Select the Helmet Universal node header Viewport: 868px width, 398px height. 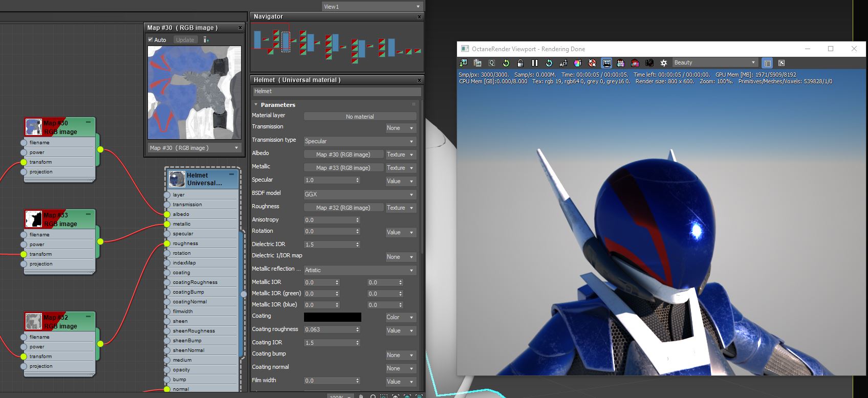click(203, 179)
